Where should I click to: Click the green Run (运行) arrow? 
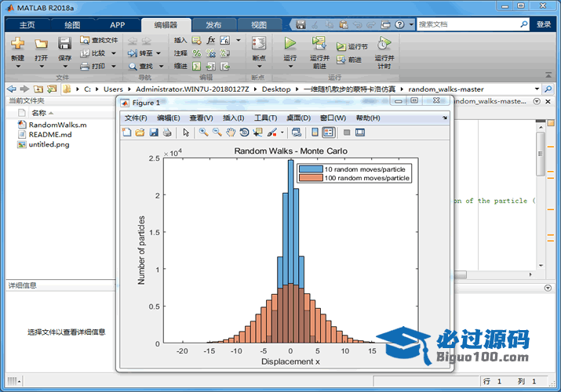[x=290, y=43]
